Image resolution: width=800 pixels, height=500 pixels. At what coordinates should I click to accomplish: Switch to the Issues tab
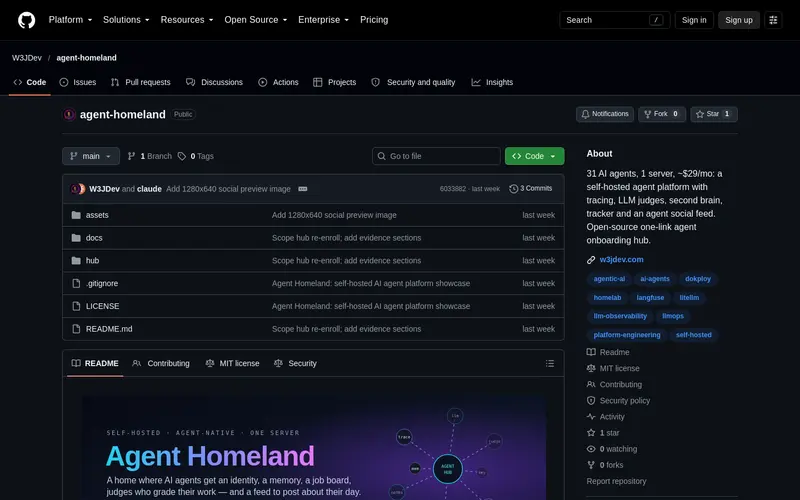tap(78, 82)
